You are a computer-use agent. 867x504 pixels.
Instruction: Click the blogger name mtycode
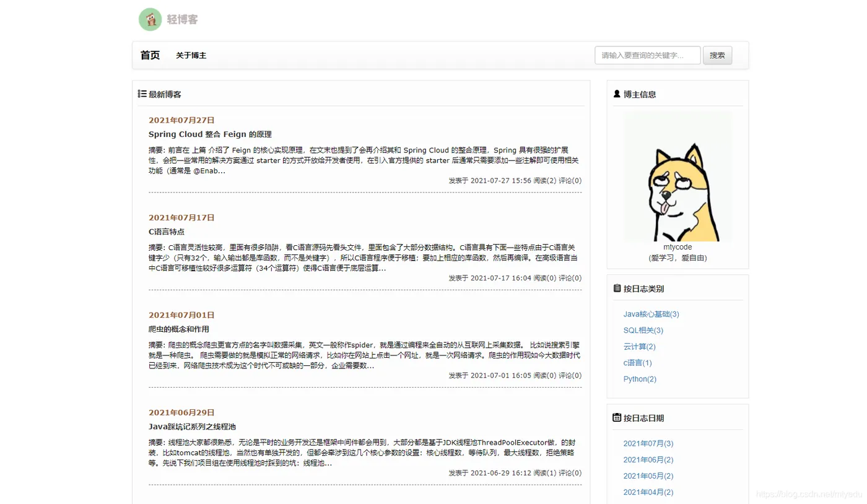coord(677,247)
